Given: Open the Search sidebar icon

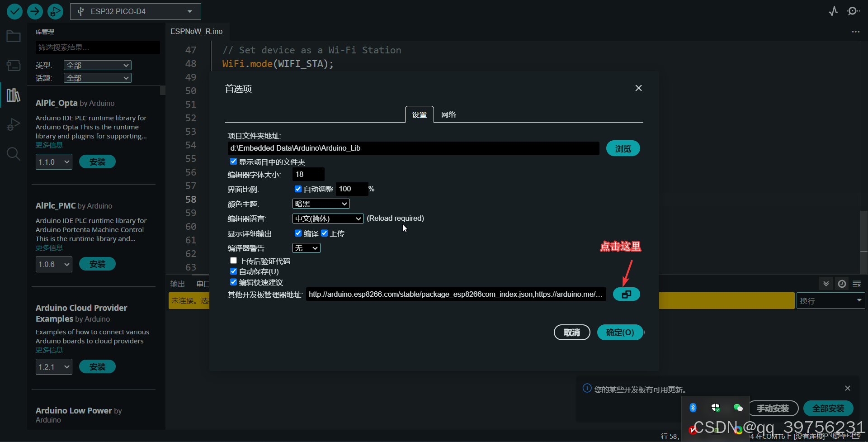Looking at the screenshot, I should [14, 154].
